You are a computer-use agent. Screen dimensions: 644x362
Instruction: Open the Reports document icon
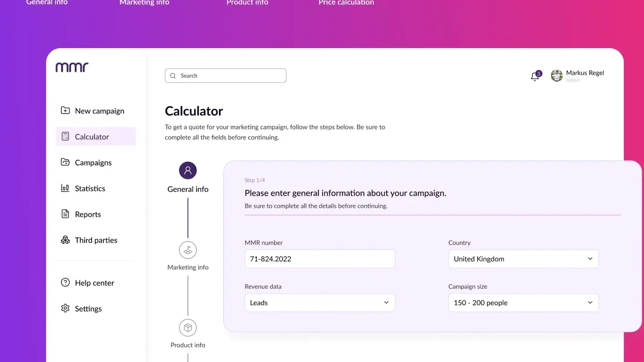click(x=65, y=214)
